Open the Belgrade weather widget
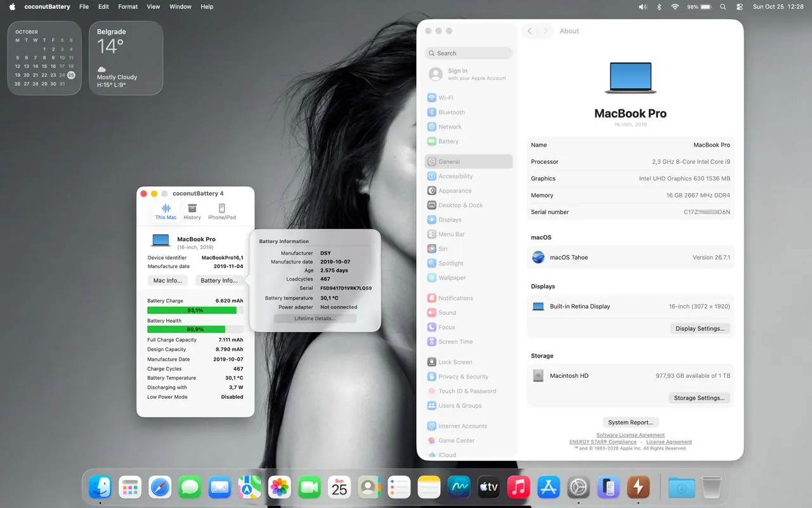Screen dimensions: 812x508 click(126, 58)
